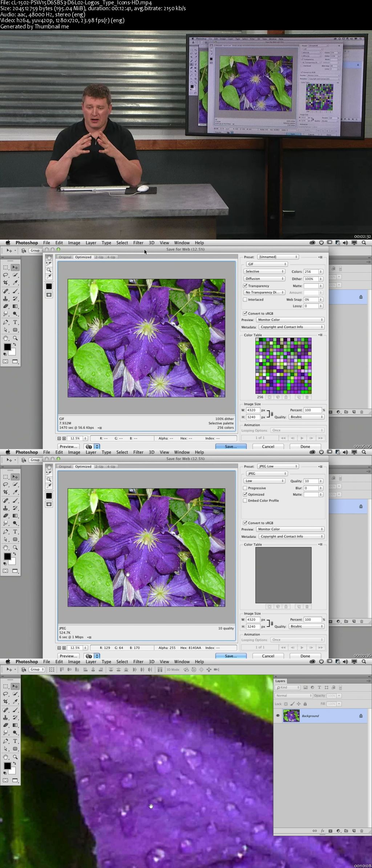Open No Transparency Dither dropdown
This screenshot has width=372, height=868.
pos(264,292)
